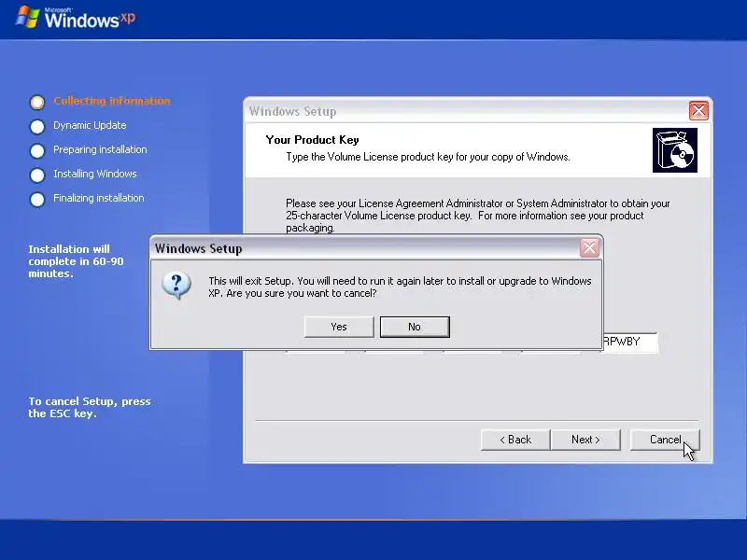
Task: Click the question mark icon in dialog
Action: (x=176, y=286)
